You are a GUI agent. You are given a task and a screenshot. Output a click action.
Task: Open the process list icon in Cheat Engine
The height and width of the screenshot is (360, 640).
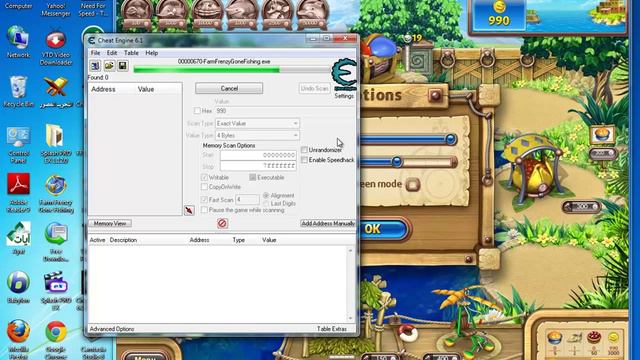coord(95,66)
